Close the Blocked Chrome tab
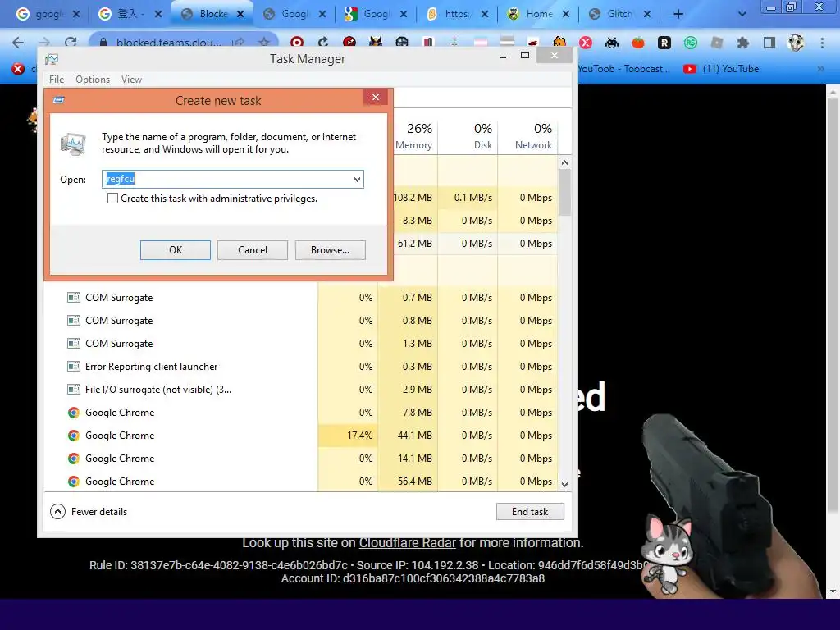This screenshot has width=840, height=630. [x=240, y=15]
